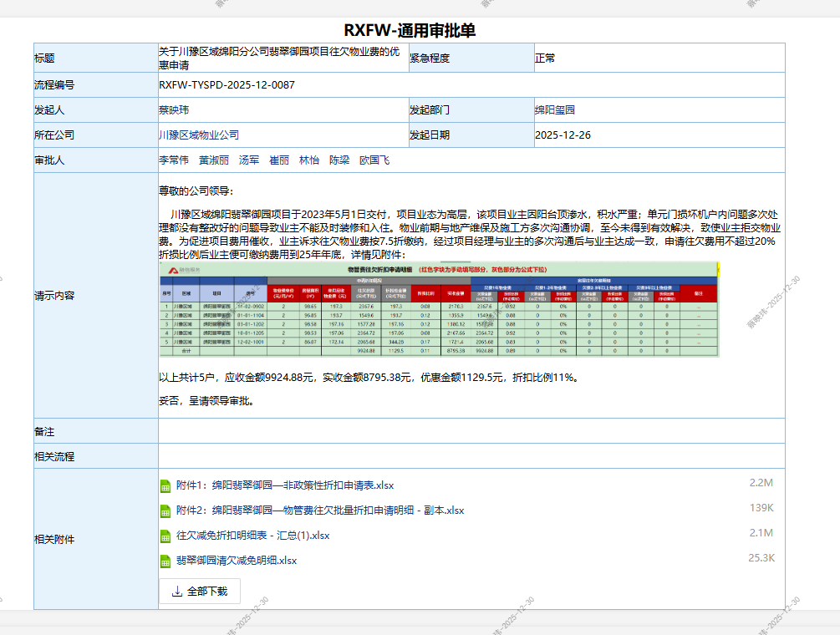This screenshot has height=635, width=840.
Task: Click the xlsx icon for 往欠减免折扣明细表
Action: coord(165,536)
